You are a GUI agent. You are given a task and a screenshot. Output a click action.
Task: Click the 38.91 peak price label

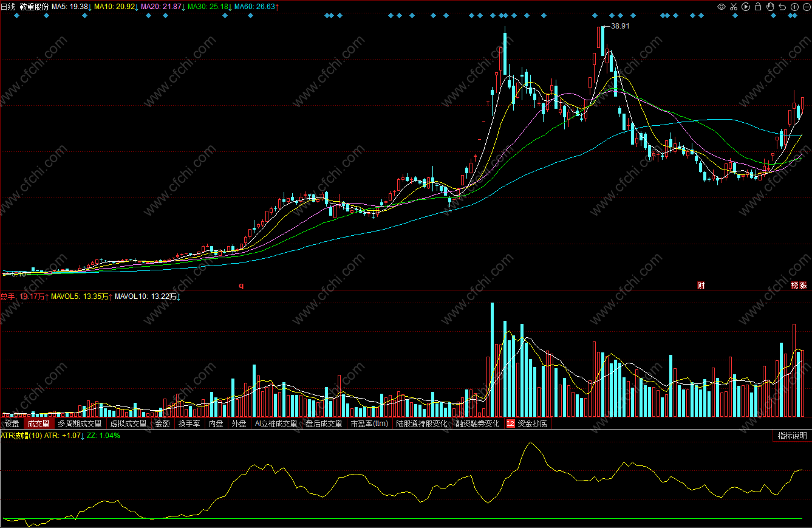pos(620,27)
